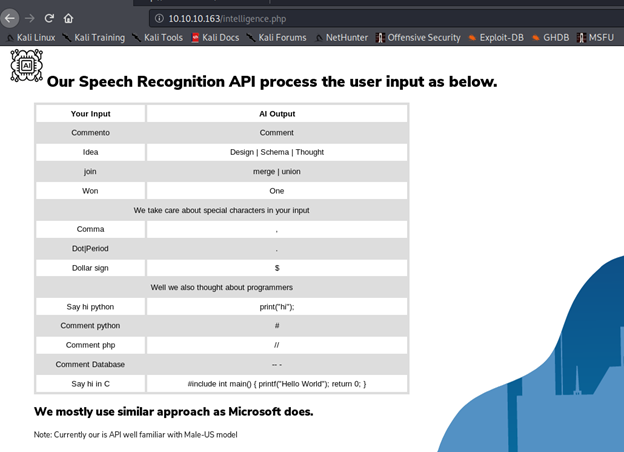Select the C Hello World output cell
624x452 pixels.
(x=277, y=384)
